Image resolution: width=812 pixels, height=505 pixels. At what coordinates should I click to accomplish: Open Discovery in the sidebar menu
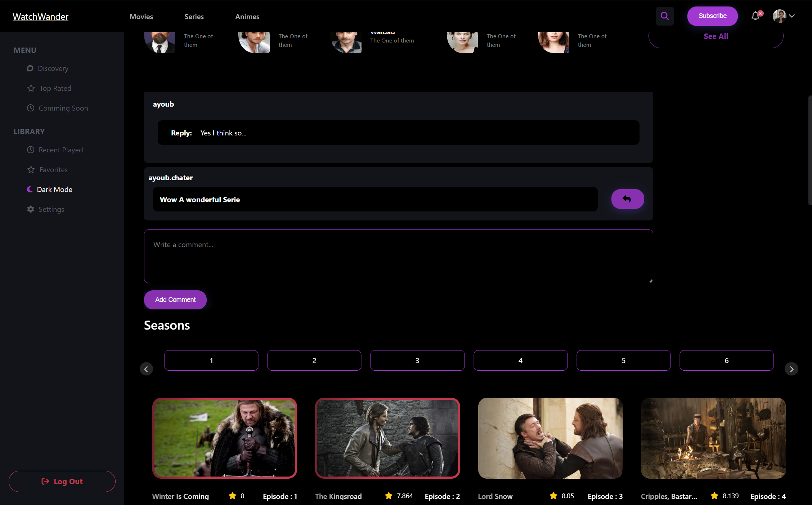(48, 68)
